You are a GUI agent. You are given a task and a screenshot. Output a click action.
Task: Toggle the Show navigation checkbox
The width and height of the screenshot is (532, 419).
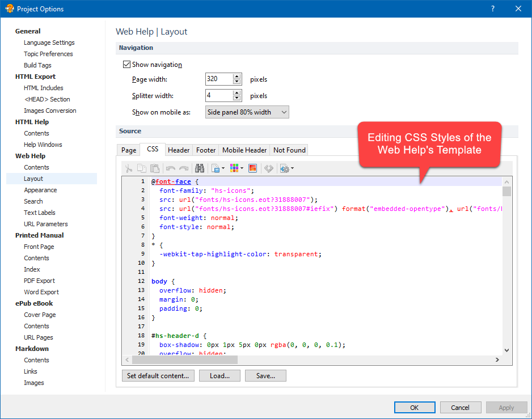(126, 65)
